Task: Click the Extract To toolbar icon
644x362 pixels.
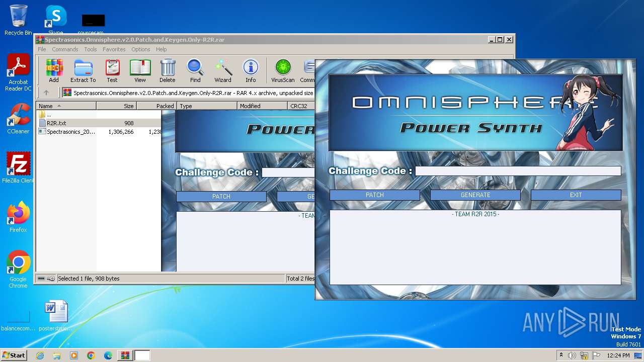Action: pos(83,70)
